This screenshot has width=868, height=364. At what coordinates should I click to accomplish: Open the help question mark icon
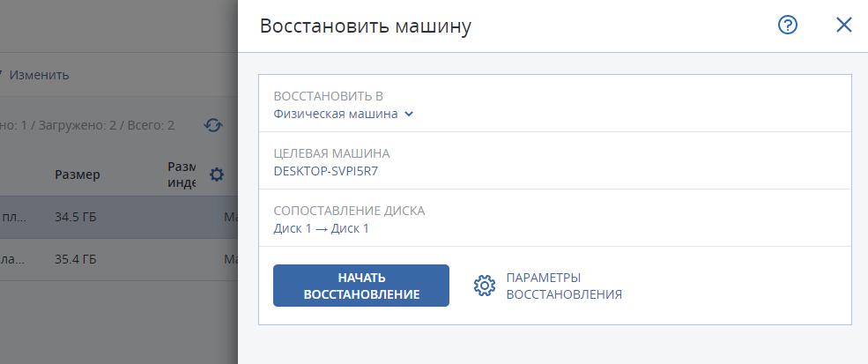(x=788, y=26)
